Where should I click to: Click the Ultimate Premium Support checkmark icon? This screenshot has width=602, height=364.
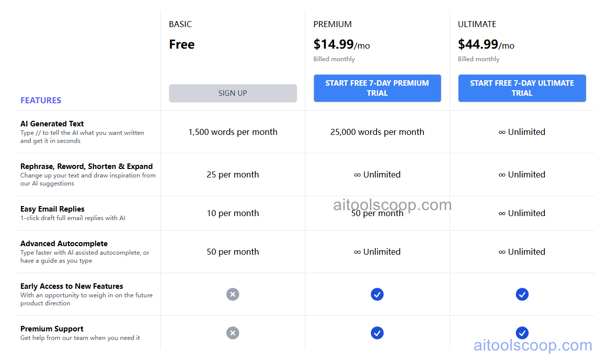pos(522,333)
